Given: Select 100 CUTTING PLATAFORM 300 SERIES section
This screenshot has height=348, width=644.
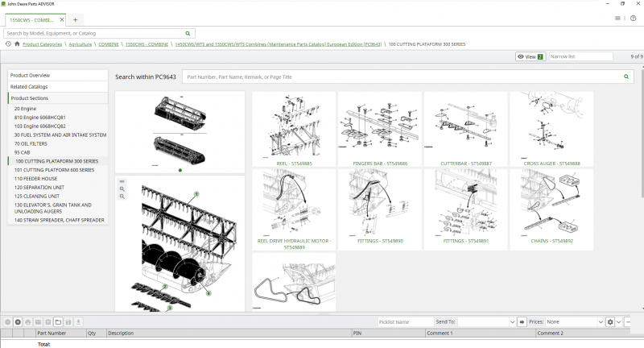Looking at the screenshot, I should coord(58,161).
